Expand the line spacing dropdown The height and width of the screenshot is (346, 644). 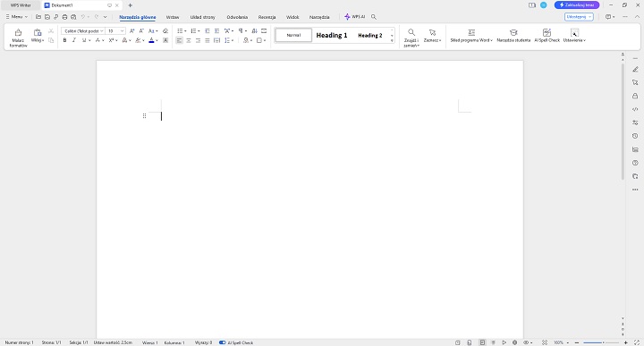click(233, 40)
